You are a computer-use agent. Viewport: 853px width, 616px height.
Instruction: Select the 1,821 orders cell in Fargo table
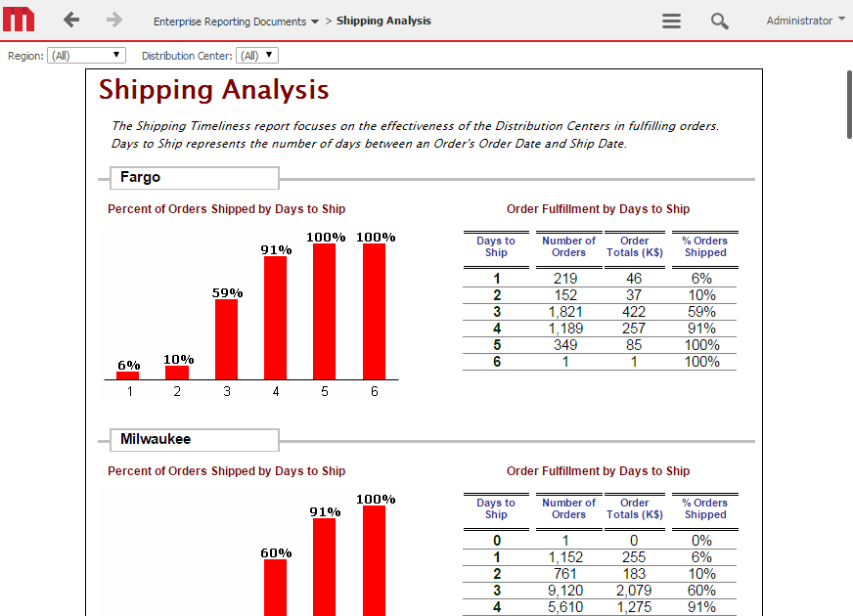(564, 312)
